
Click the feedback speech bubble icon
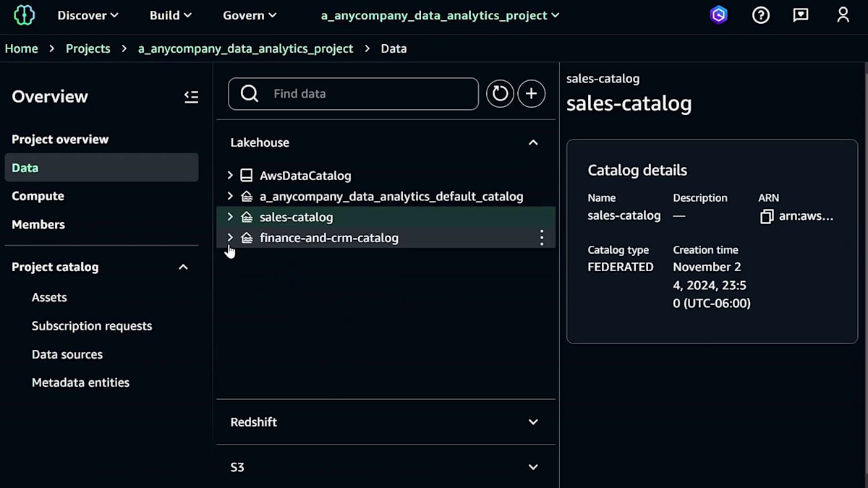pyautogui.click(x=801, y=15)
